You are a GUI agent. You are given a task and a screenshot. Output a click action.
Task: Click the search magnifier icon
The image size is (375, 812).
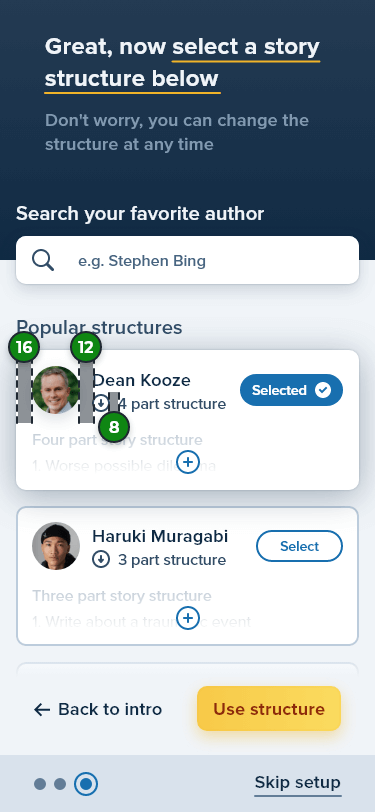coord(43,260)
